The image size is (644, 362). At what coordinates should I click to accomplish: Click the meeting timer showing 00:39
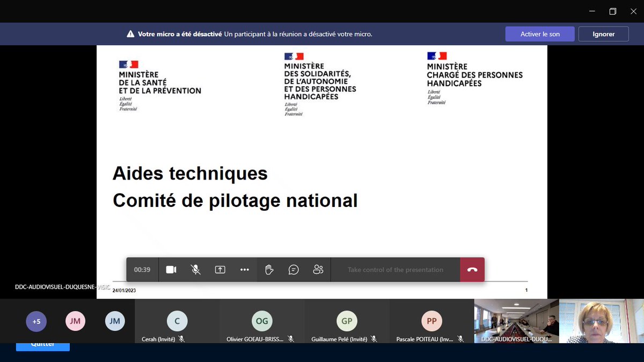tap(142, 269)
